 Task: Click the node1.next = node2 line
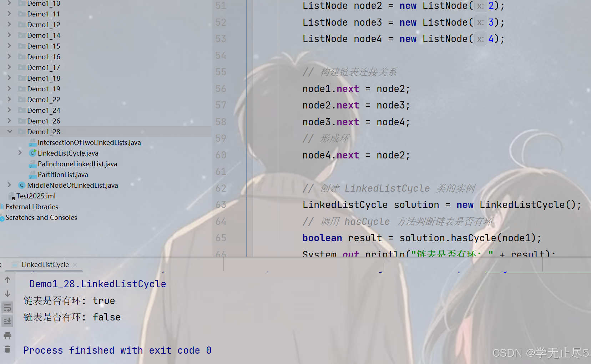click(356, 89)
